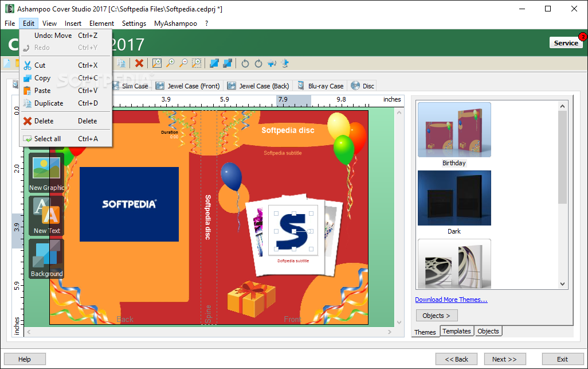The width and height of the screenshot is (588, 369).
Task: Select the film reel theme thumbnail
Action: click(x=454, y=264)
